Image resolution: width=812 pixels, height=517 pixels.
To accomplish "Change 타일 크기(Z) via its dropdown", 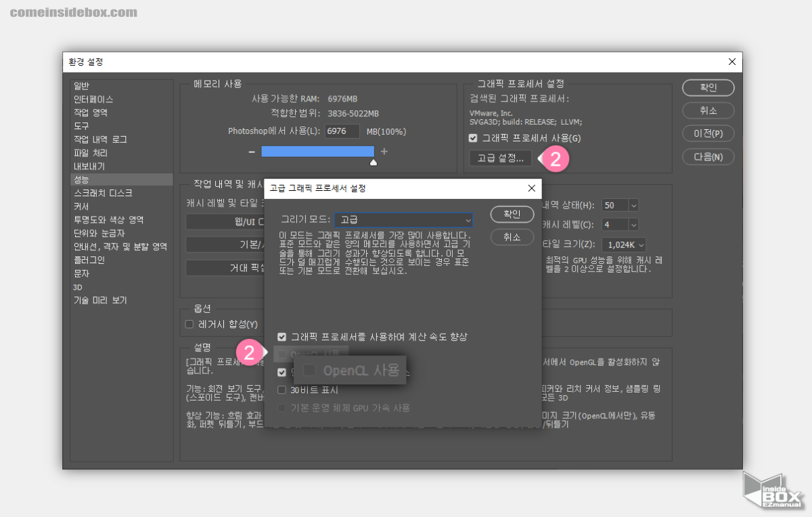I will click(x=623, y=244).
